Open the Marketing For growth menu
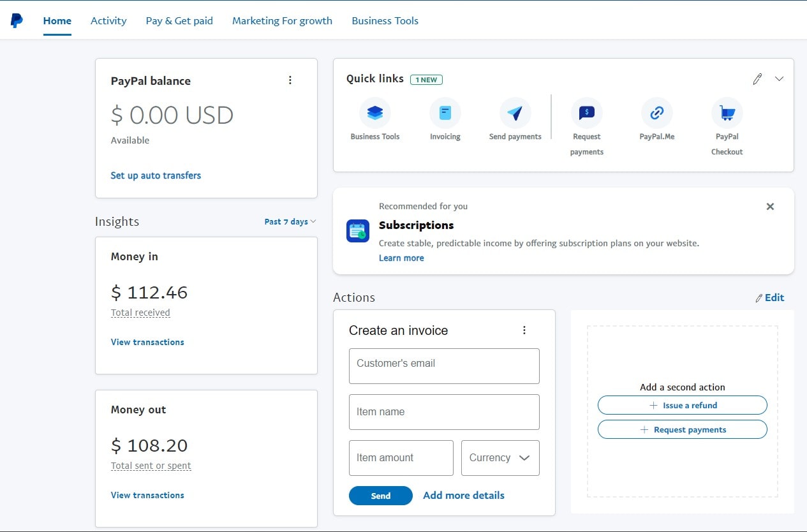Viewport: 807px width, 532px height. pyautogui.click(x=282, y=20)
